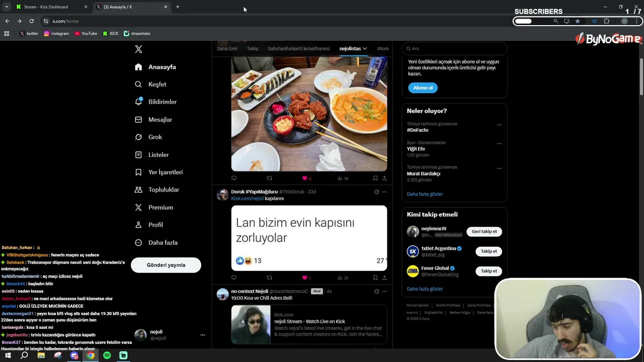Open Topluluklar communities page
This screenshot has height=362, width=644.
[157, 190]
